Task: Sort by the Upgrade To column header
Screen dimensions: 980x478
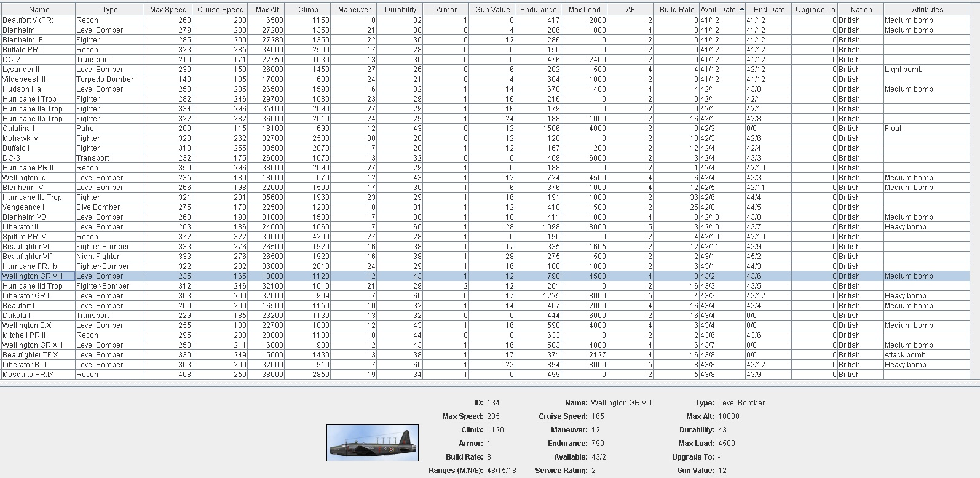Action: click(x=815, y=9)
